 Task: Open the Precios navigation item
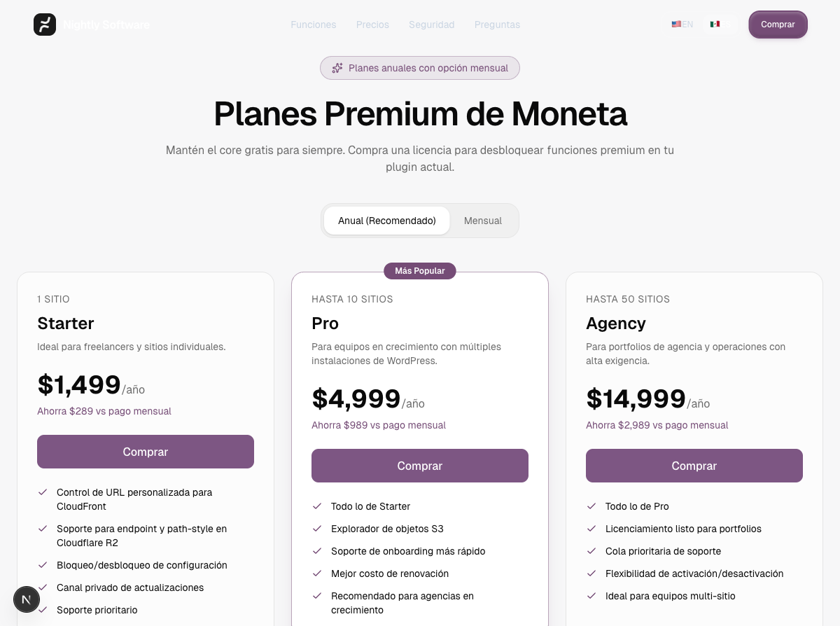point(372,25)
